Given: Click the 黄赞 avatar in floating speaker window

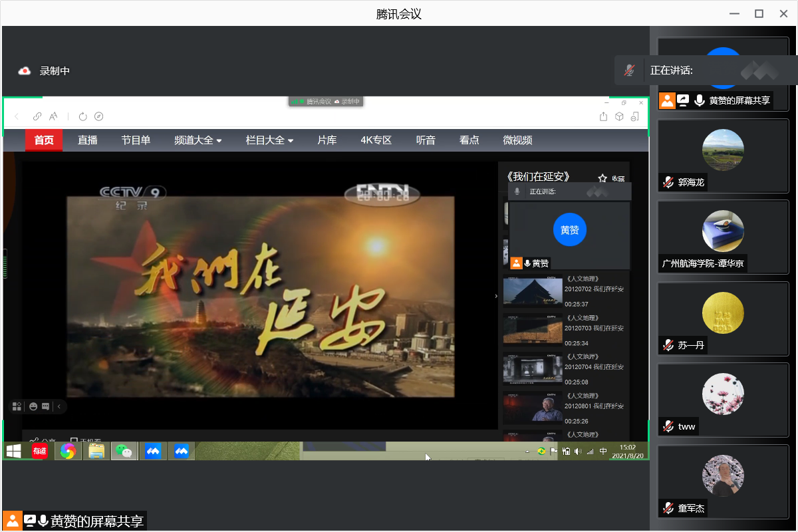Looking at the screenshot, I should tap(570, 230).
